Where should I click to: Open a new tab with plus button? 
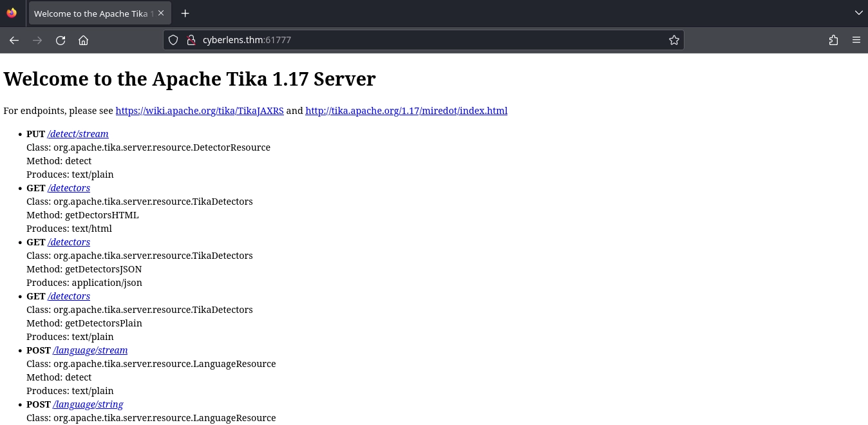coord(185,14)
